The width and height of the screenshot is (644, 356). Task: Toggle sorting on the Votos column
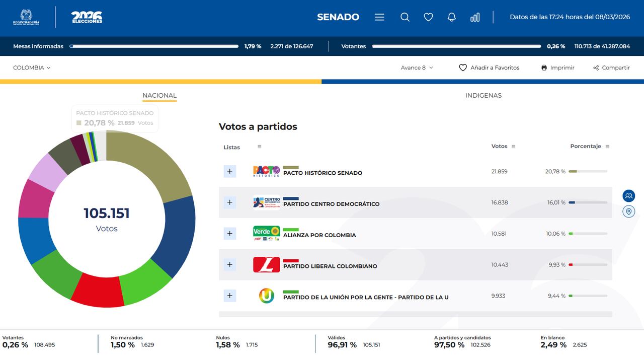pos(513,146)
